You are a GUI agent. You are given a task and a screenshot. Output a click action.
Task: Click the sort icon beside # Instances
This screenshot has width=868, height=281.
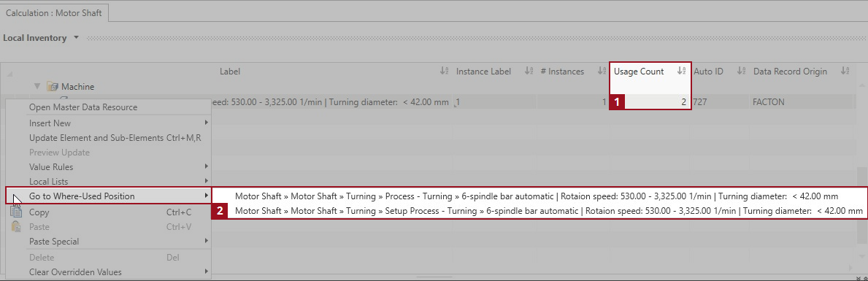tap(602, 72)
